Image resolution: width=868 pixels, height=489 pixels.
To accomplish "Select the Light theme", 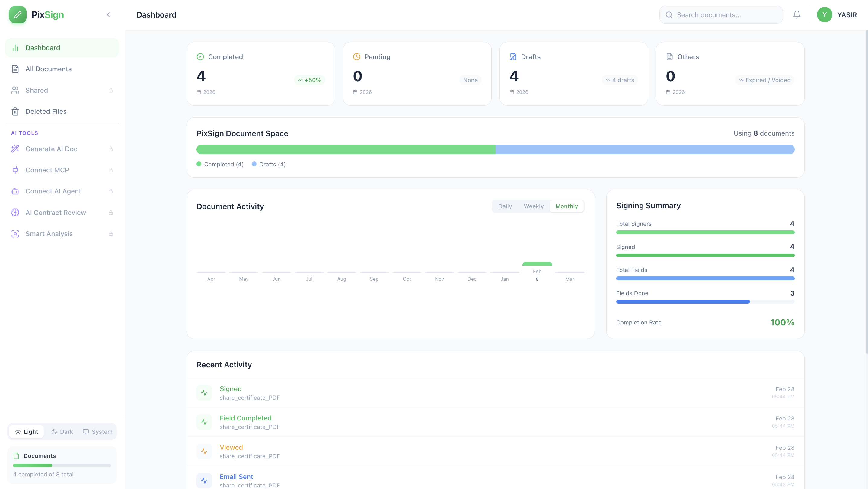I will (x=26, y=431).
